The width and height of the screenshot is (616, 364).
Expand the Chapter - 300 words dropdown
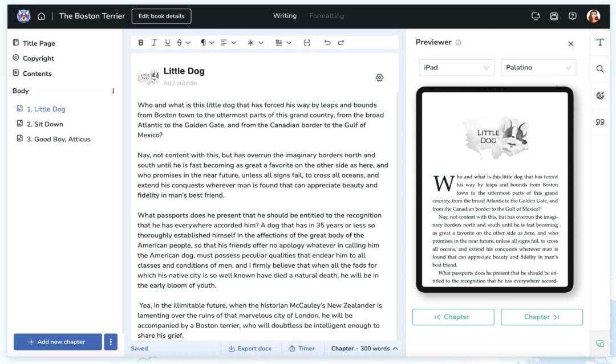[364, 348]
